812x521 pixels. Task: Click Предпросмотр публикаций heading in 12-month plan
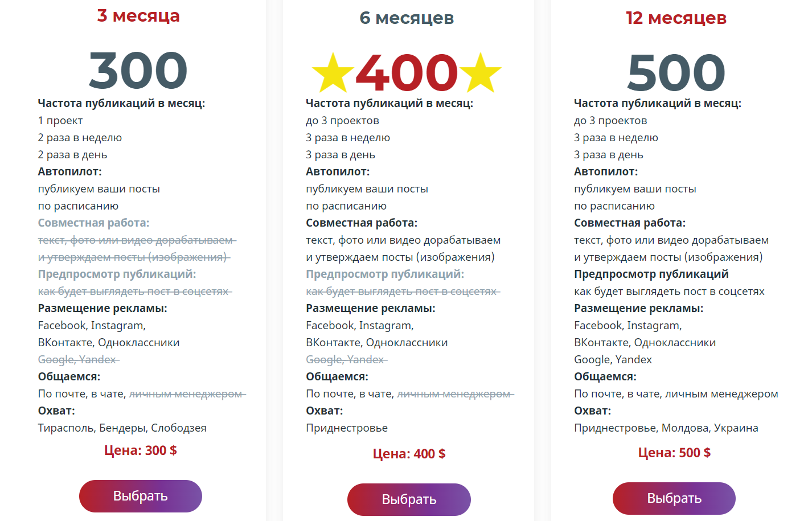click(651, 274)
